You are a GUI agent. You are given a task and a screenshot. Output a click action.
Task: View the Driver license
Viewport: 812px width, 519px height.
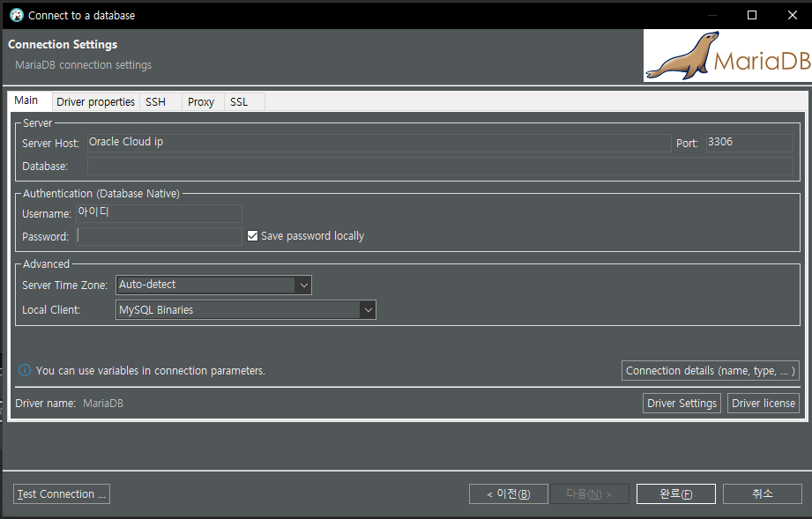point(764,403)
